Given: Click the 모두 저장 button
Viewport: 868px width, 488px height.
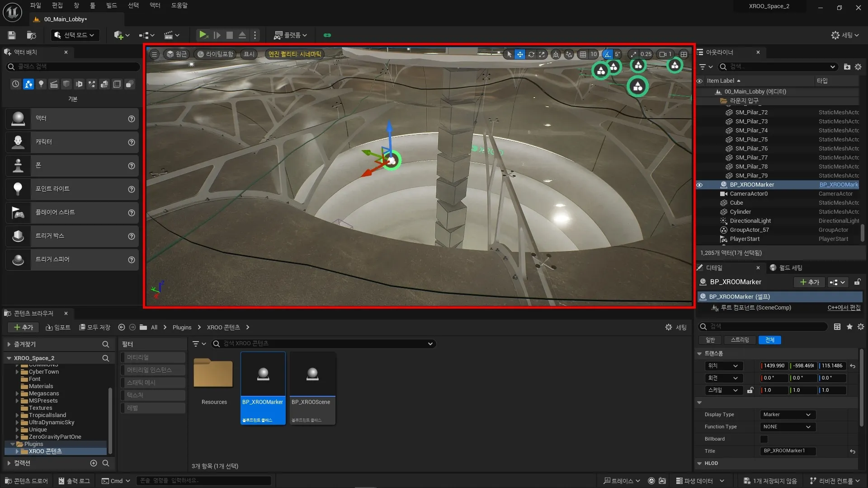Looking at the screenshot, I should [x=94, y=327].
